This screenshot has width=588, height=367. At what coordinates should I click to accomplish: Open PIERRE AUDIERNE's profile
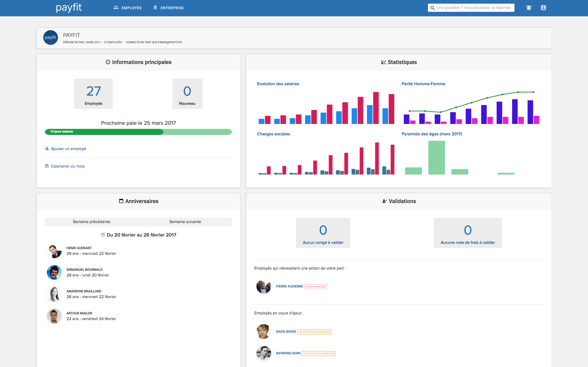point(289,286)
